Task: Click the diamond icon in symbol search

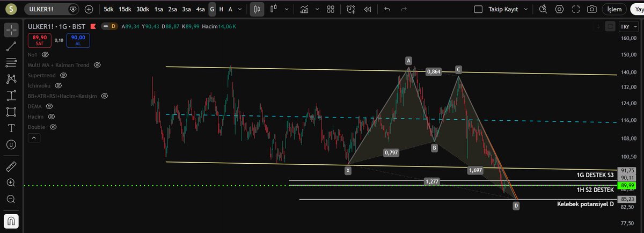Action: tap(74, 9)
